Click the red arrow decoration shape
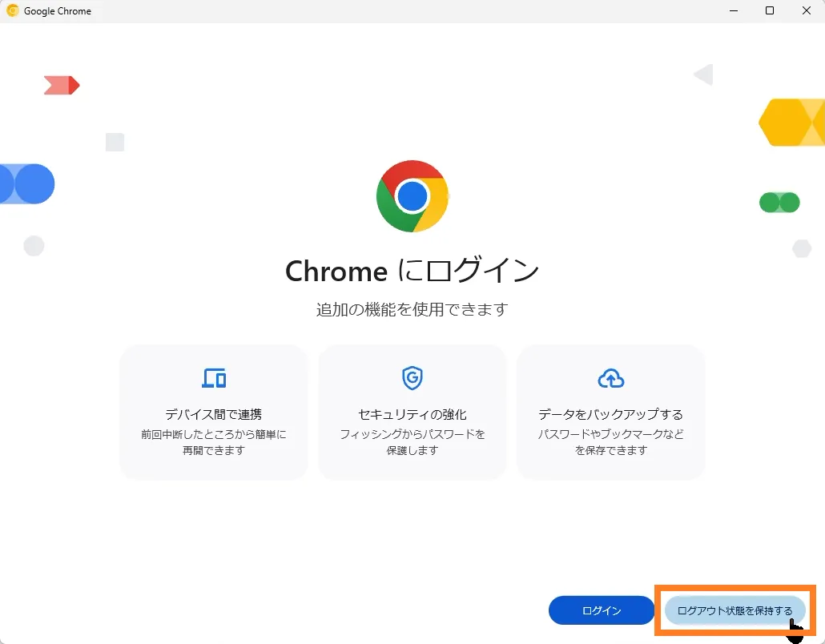The image size is (825, 644). click(x=62, y=85)
